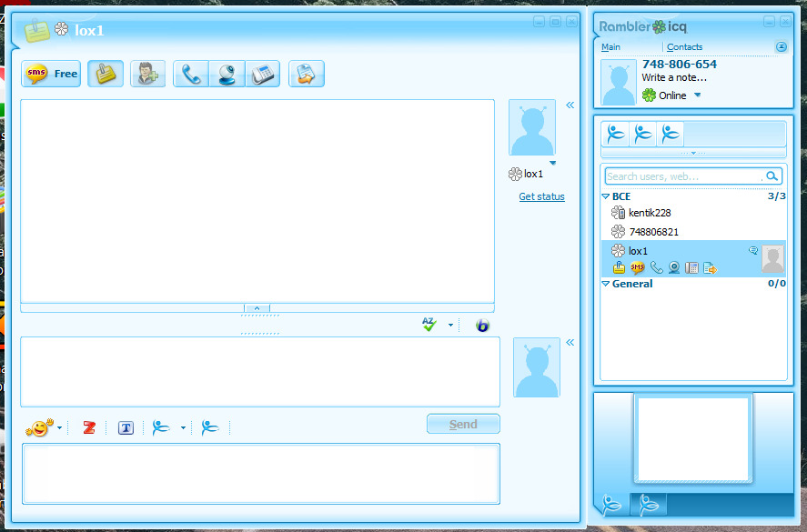The image size is (807, 532).
Task: Start a voice call from chat toolbar
Action: pos(191,74)
